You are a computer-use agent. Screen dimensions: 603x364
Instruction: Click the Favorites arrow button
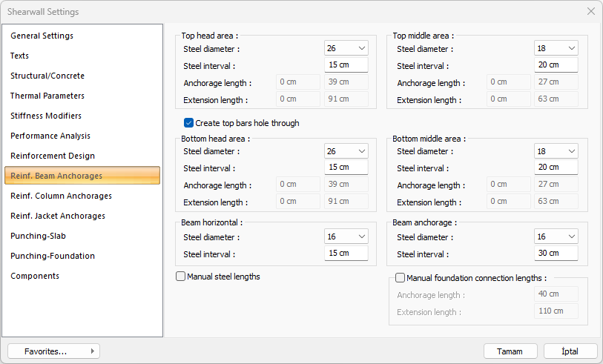click(x=92, y=351)
